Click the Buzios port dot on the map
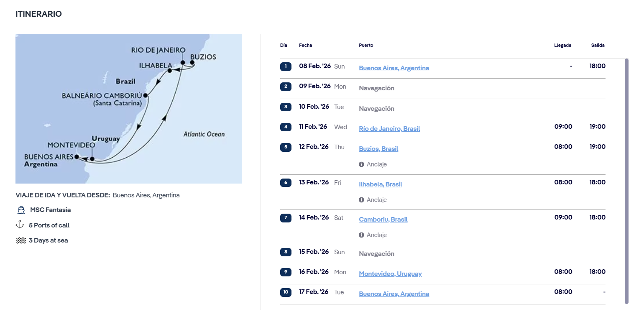Viewport: 644px width, 332px height. tap(192, 63)
